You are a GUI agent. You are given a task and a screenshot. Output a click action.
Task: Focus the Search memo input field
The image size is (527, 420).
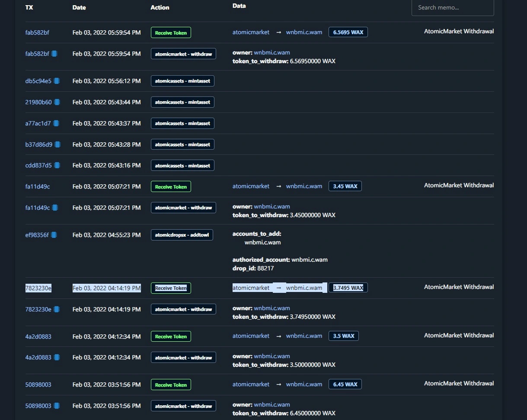(453, 7)
